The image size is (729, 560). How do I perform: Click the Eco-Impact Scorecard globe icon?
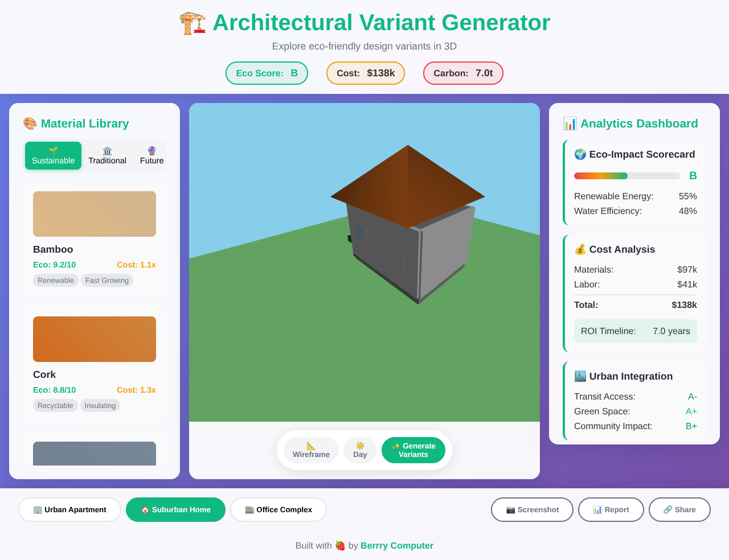(x=580, y=154)
